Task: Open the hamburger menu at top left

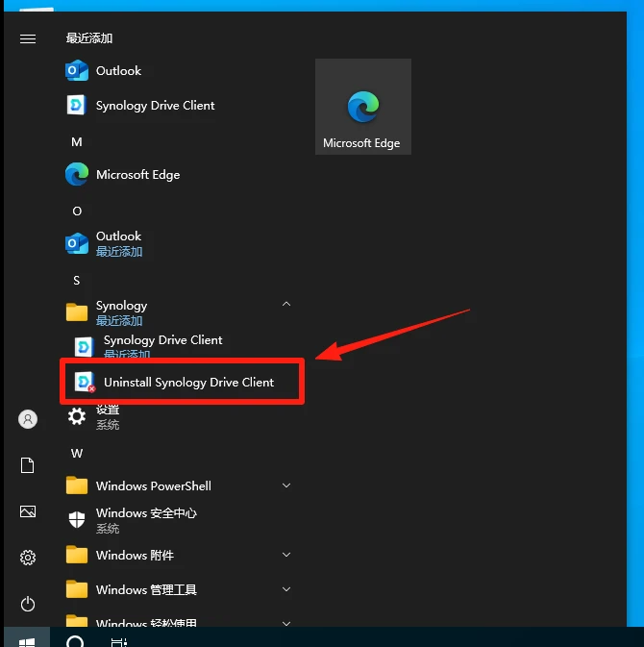Action: click(x=28, y=38)
